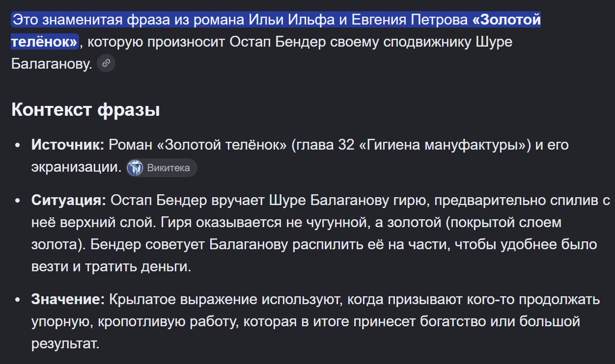Click the chain link icon after "Балаганову."

106,63
